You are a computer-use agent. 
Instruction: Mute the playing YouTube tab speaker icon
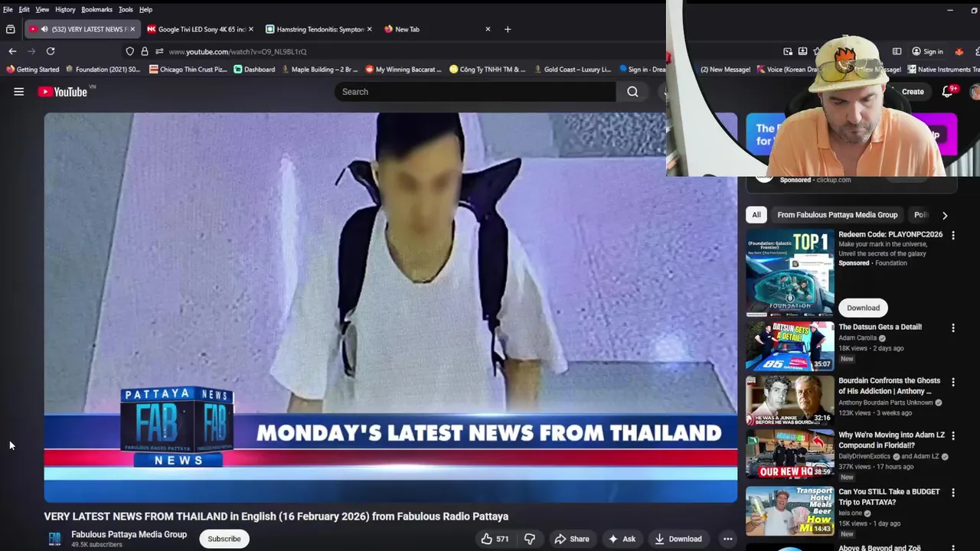pyautogui.click(x=44, y=29)
